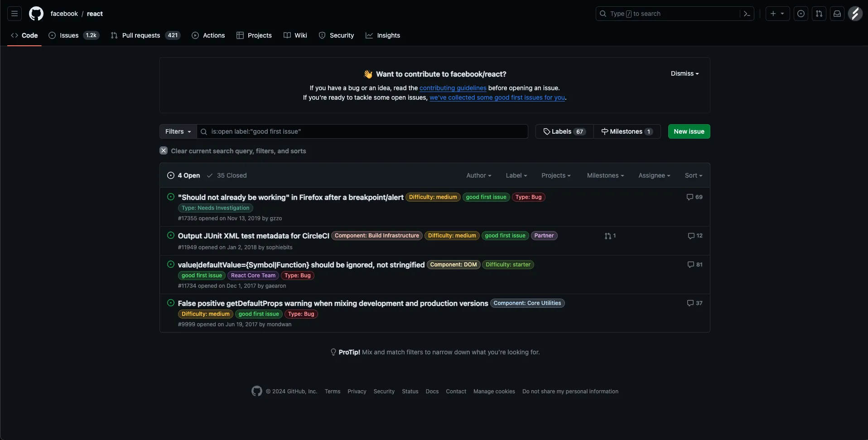The height and width of the screenshot is (440, 868).
Task: Click the React Core Team label
Action: tap(253, 276)
